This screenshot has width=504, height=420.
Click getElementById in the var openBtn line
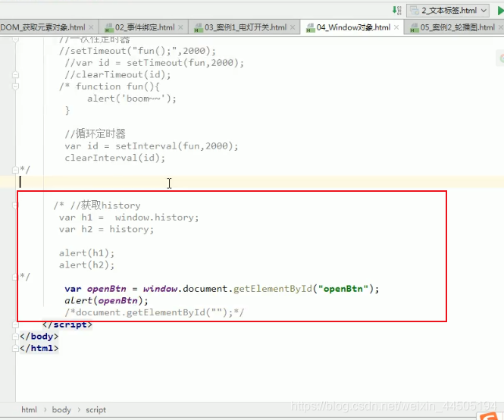pyautogui.click(x=273, y=289)
